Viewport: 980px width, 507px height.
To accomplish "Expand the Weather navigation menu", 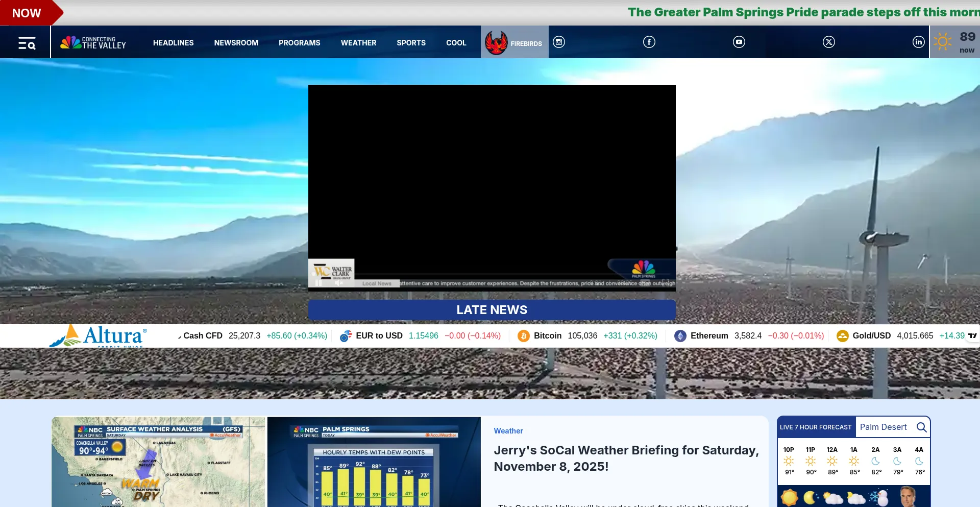I will (x=358, y=43).
